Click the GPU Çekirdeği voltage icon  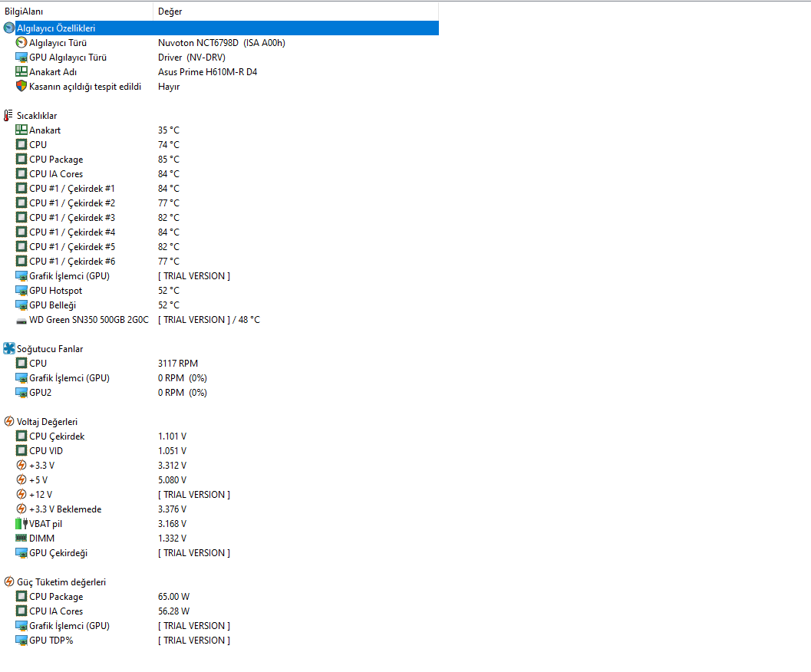pos(21,552)
